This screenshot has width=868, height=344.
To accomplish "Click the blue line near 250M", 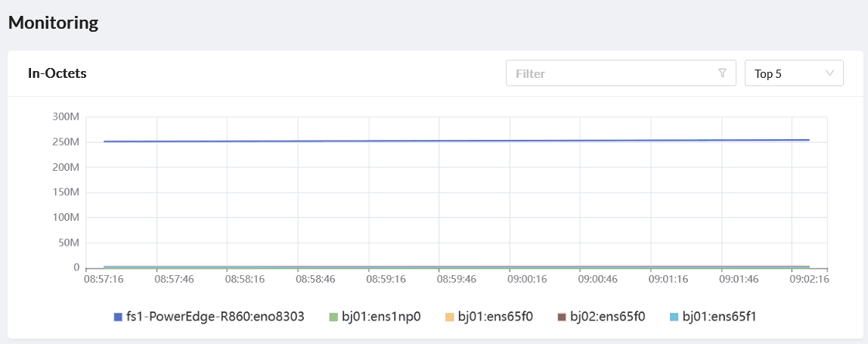I will coord(454,141).
